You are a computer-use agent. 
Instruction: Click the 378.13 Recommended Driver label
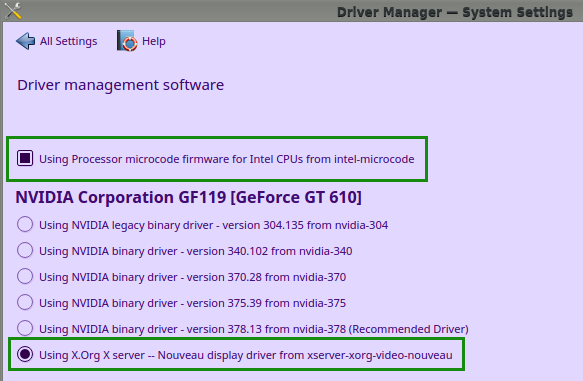pos(254,329)
